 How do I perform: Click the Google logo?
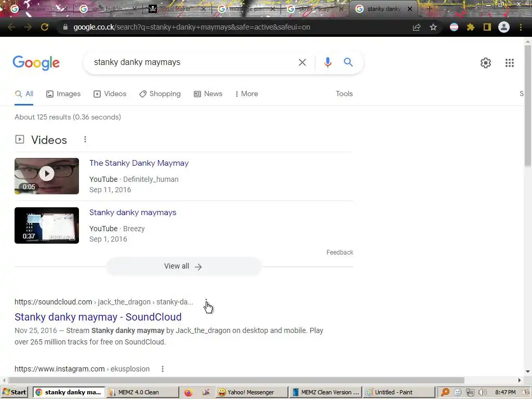pos(36,63)
